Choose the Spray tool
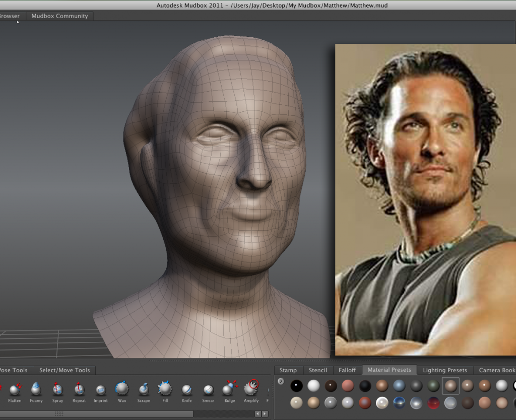516x420 pixels. click(57, 389)
